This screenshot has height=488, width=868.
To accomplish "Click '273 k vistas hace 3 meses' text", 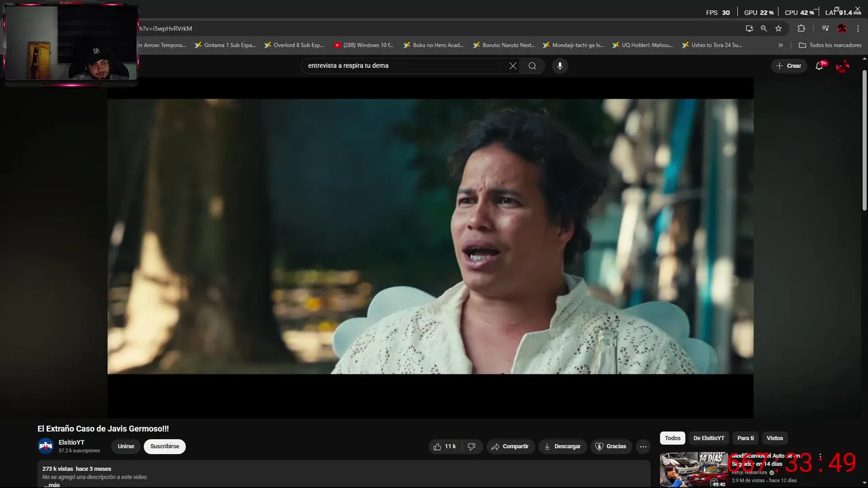I will click(77, 469).
